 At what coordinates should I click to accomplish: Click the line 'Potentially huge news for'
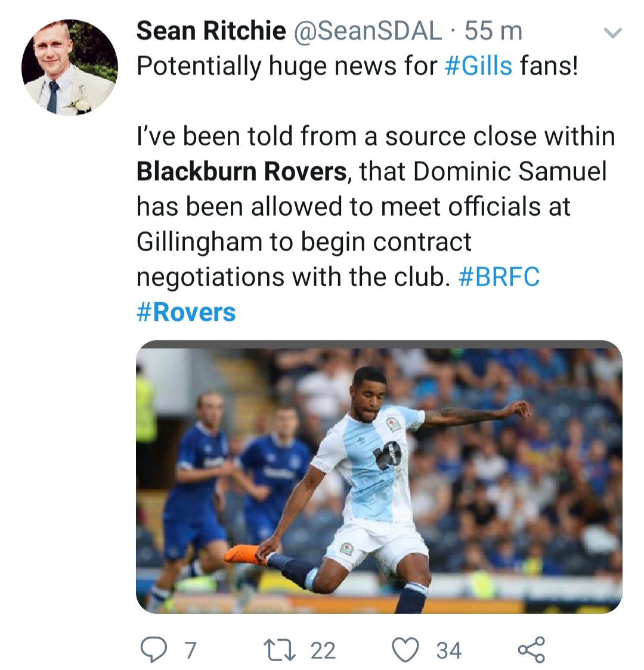[287, 66]
